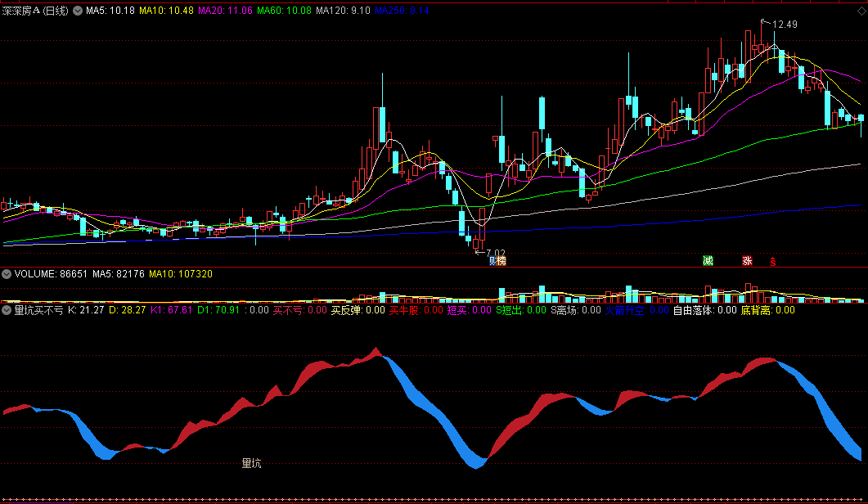Click the red S signal marker icon
The height and width of the screenshot is (504, 868).
[773, 262]
